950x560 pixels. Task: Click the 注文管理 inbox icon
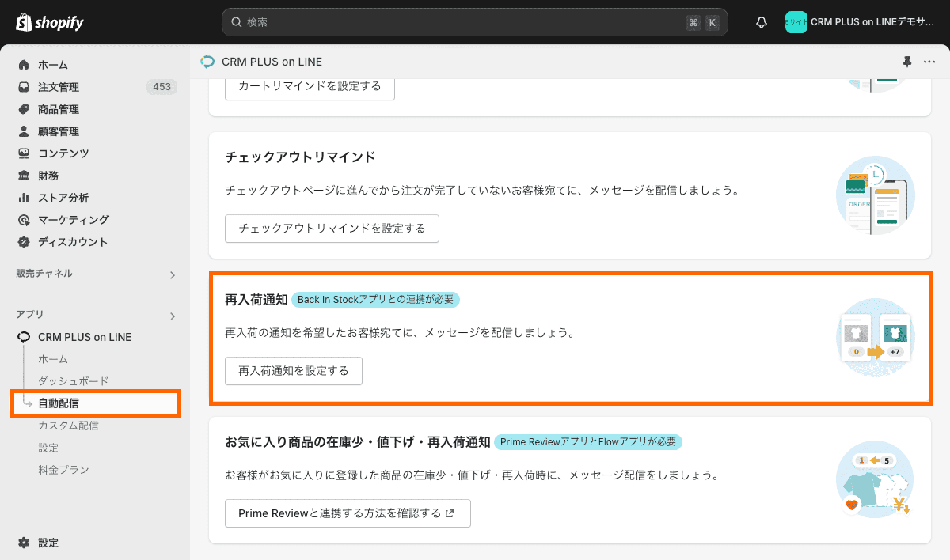click(24, 87)
